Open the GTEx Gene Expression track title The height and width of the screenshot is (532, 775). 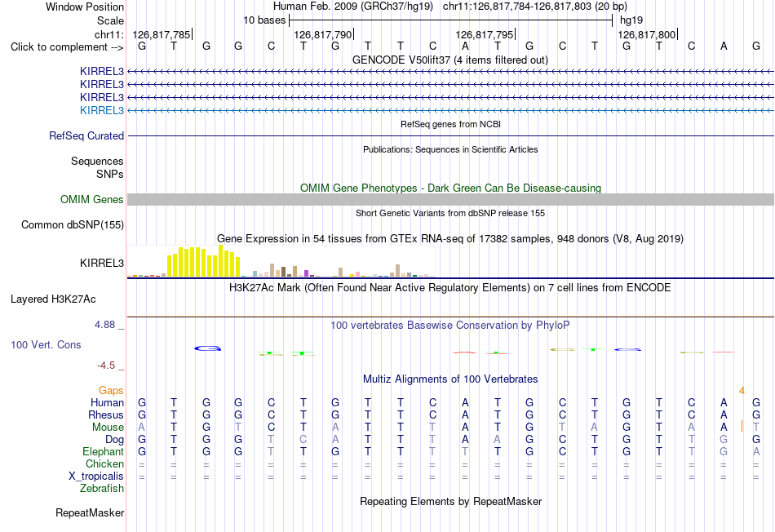tap(450, 239)
